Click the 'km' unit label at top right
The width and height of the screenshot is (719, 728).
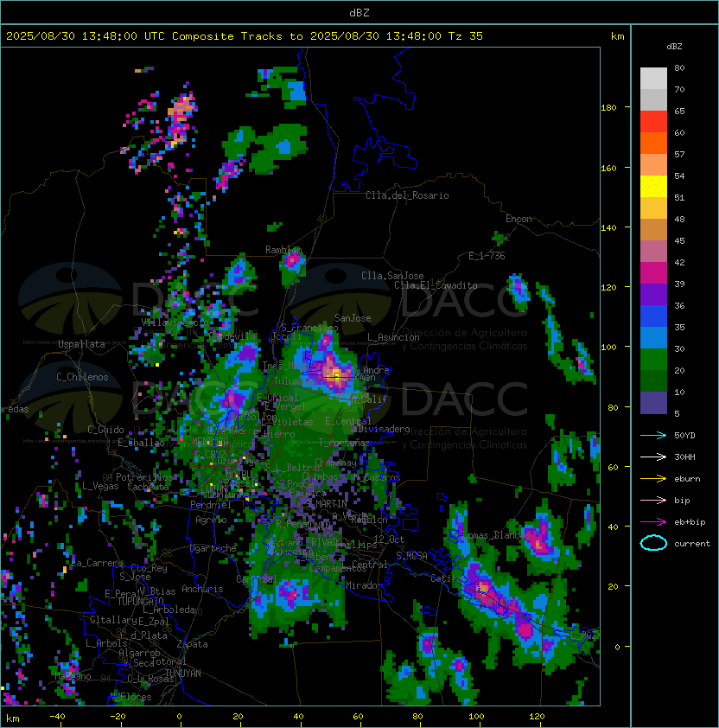pyautogui.click(x=617, y=36)
